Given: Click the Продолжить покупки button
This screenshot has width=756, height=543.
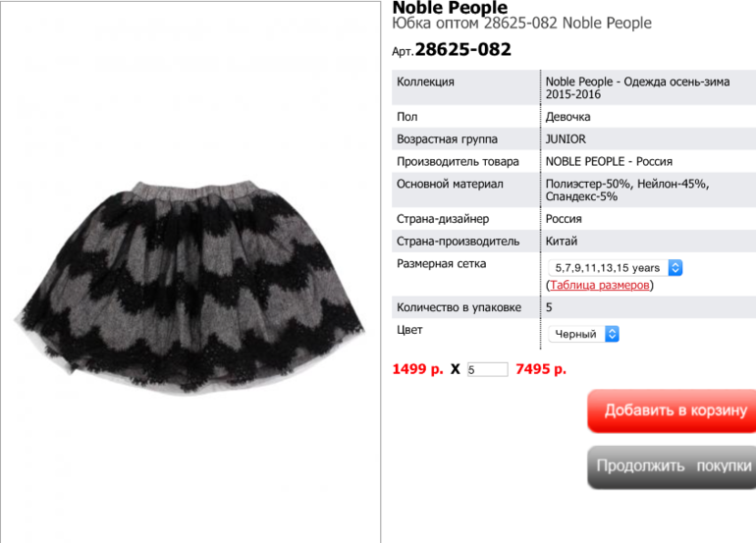Looking at the screenshot, I should (672, 466).
